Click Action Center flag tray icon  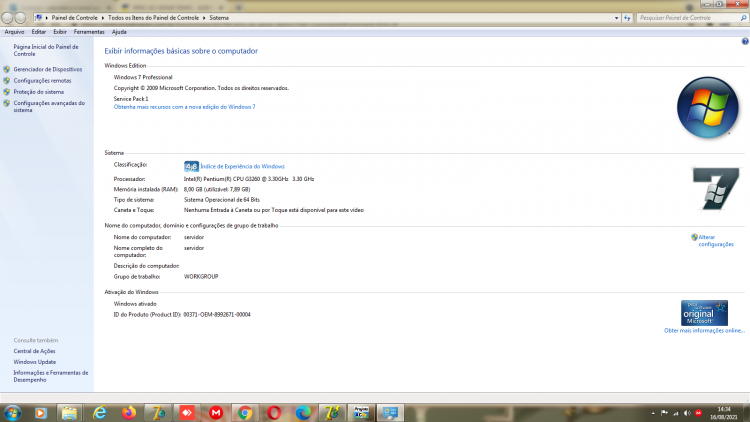pyautogui.click(x=664, y=413)
